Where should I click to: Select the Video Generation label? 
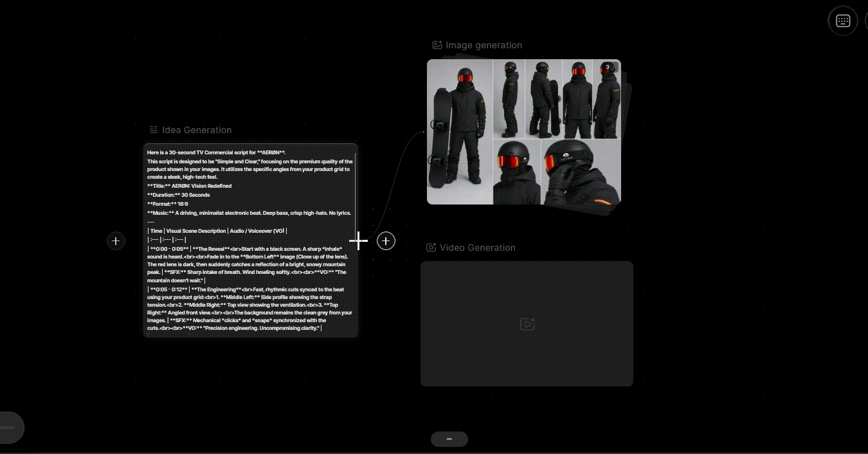click(x=478, y=248)
